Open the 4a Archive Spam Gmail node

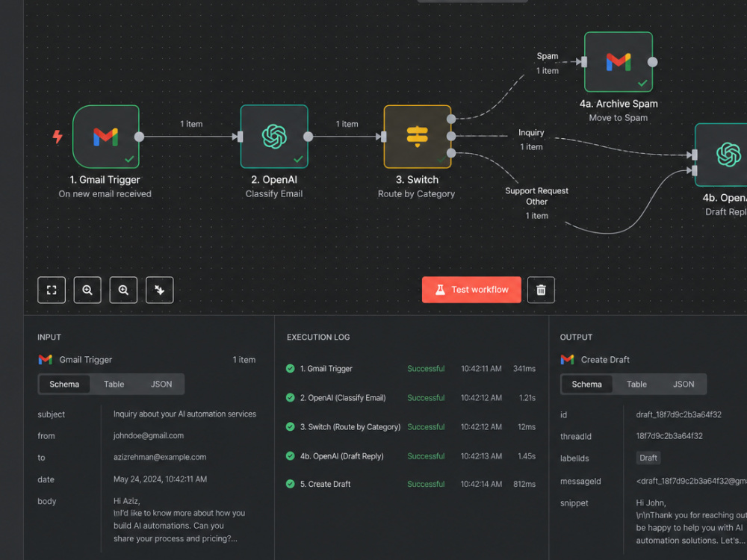[x=619, y=62]
